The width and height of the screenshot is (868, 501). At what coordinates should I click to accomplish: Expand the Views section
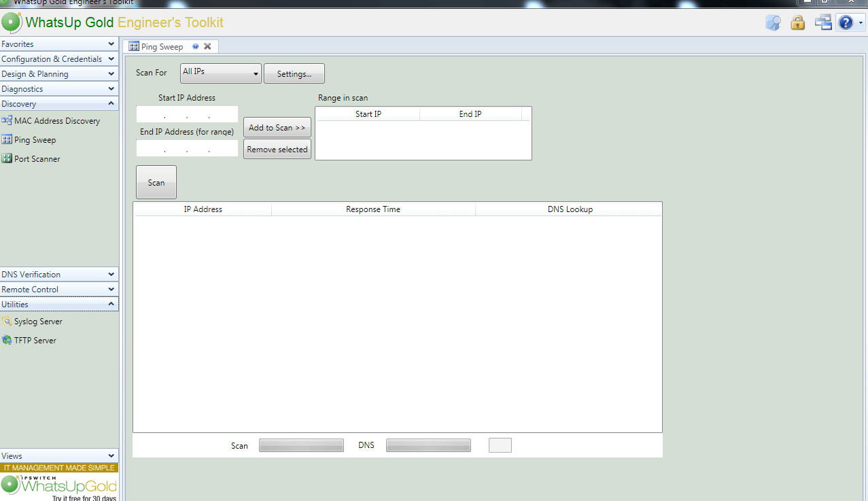(x=59, y=456)
